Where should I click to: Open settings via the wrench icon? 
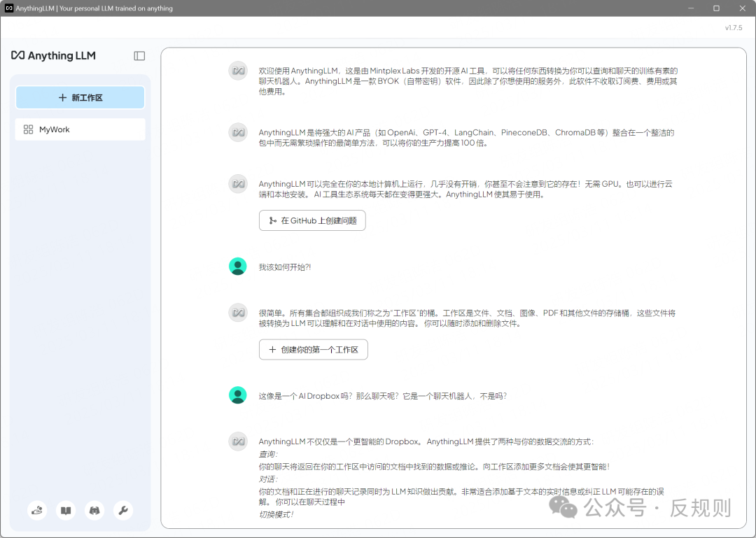click(x=123, y=510)
